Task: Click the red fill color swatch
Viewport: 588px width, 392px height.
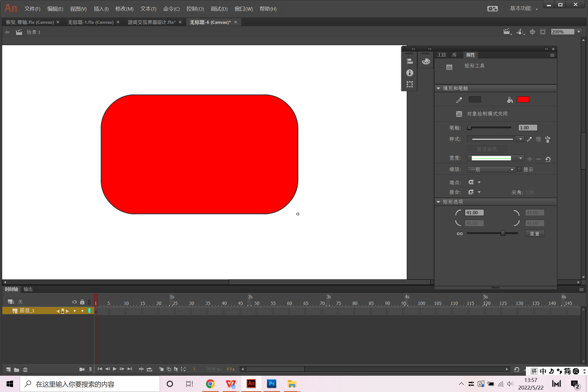Action: 523,100
